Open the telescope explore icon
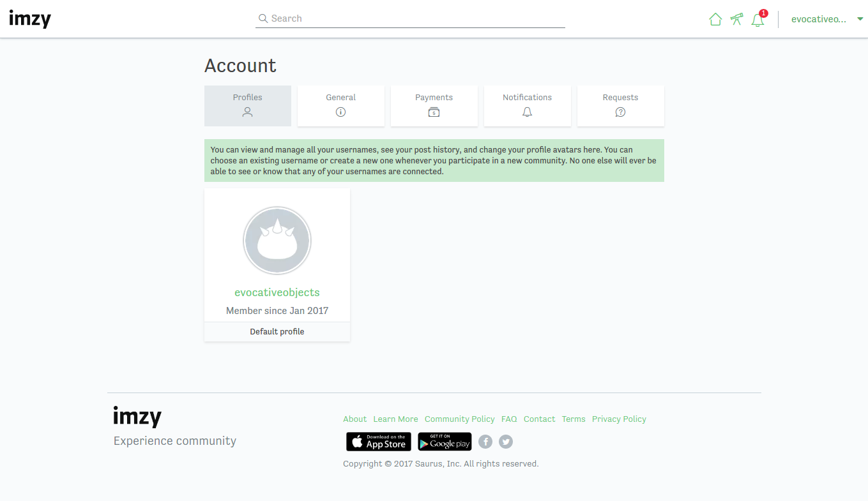 pos(737,19)
